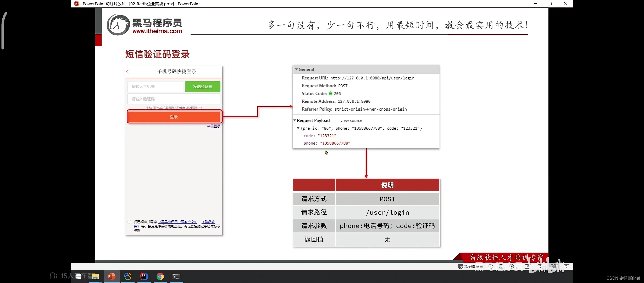Click the 黑马程序员 horse logo
Viewport: 644px width, 283px height.
pyautogui.click(x=118, y=25)
